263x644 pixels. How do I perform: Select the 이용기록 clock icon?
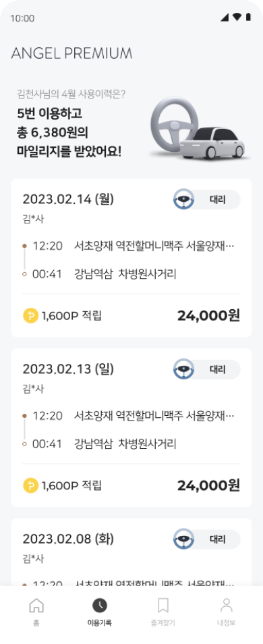tap(99, 605)
